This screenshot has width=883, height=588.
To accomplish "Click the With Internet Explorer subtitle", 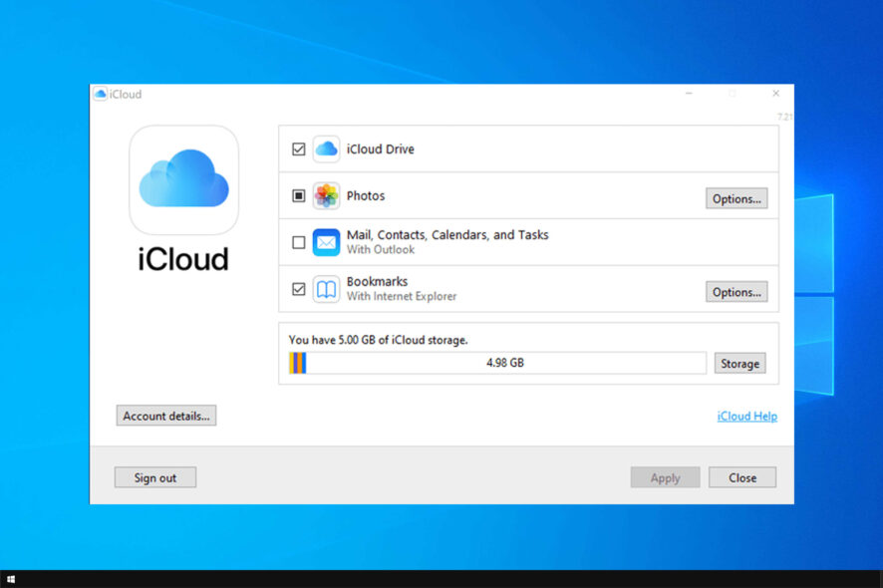I will point(402,297).
